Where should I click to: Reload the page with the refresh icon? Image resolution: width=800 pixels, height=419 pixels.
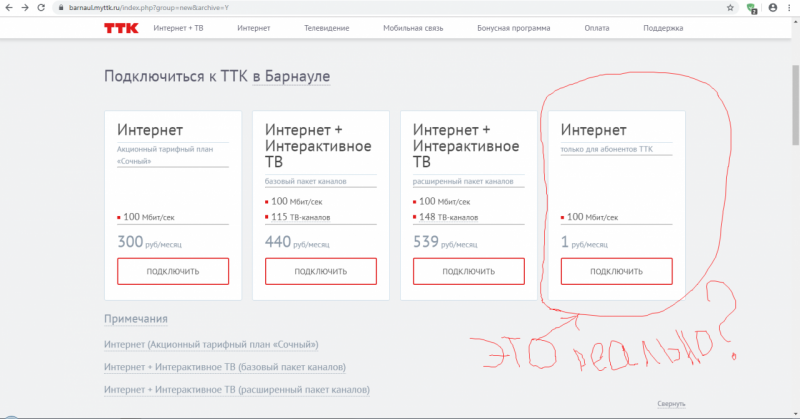pyautogui.click(x=41, y=8)
